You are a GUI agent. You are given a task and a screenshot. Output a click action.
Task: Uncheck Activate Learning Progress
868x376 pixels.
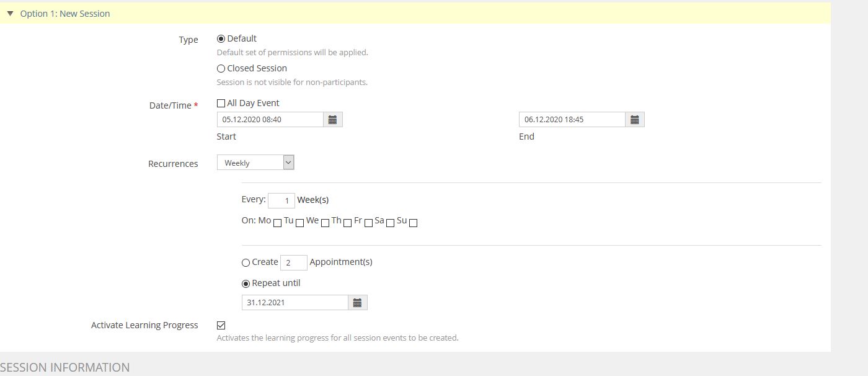pos(221,326)
